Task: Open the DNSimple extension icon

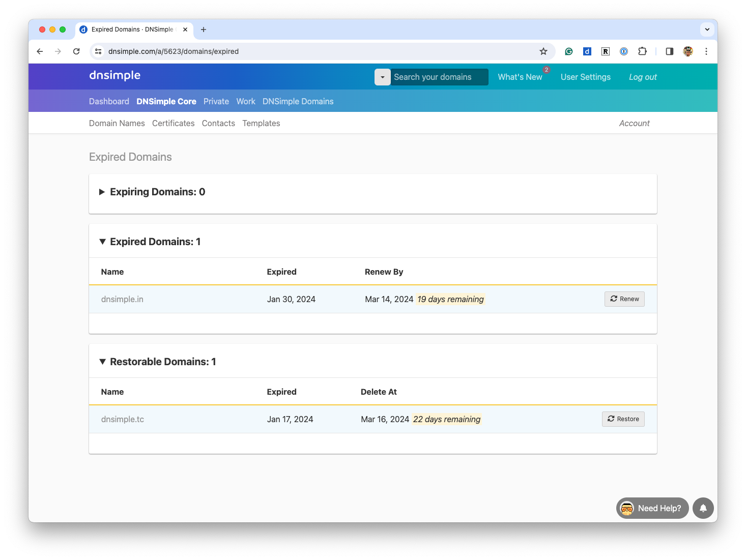Action: pyautogui.click(x=587, y=51)
